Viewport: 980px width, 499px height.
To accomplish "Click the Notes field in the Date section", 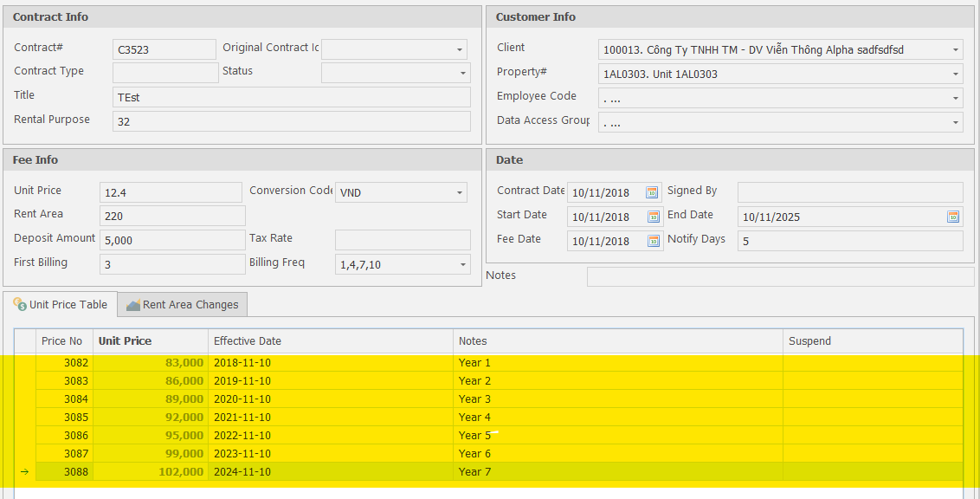I will pos(779,275).
